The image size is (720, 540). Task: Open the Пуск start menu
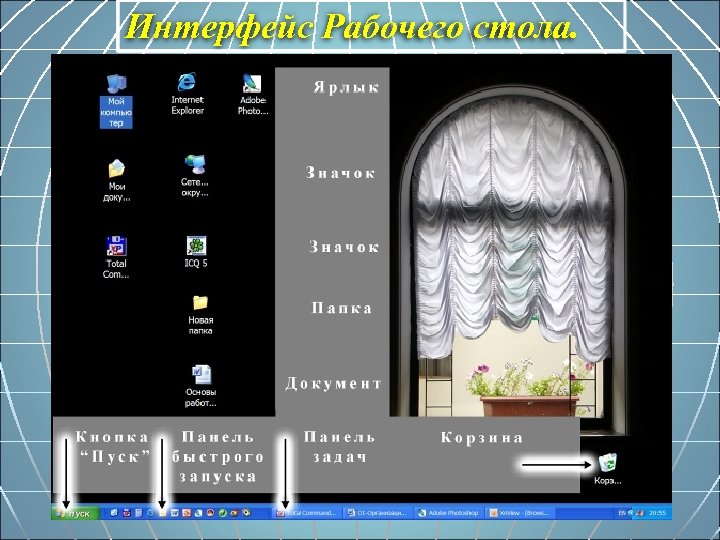coord(76,513)
